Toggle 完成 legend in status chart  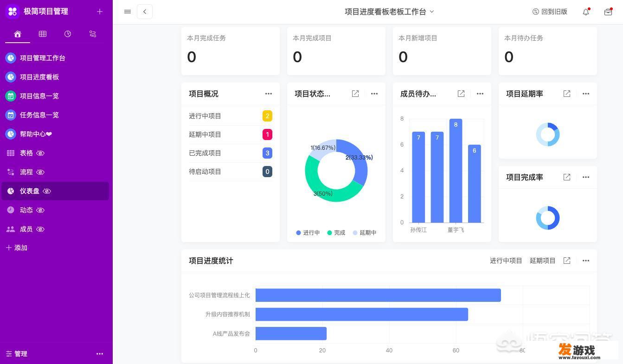[336, 233]
